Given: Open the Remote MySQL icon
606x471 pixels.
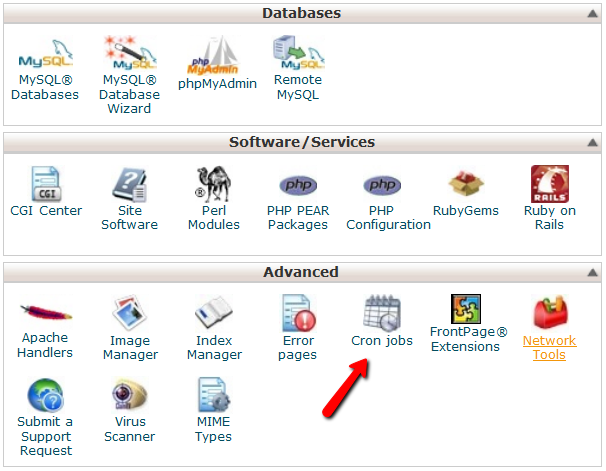Looking at the screenshot, I should coord(297,53).
